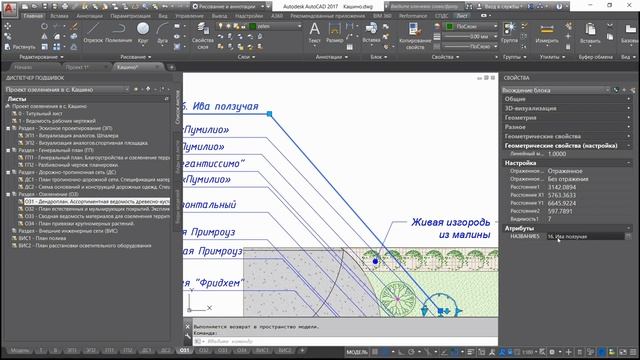The height and width of the screenshot is (360, 640).
Task: Expand the Геометрия properties section
Action: (x=567, y=118)
